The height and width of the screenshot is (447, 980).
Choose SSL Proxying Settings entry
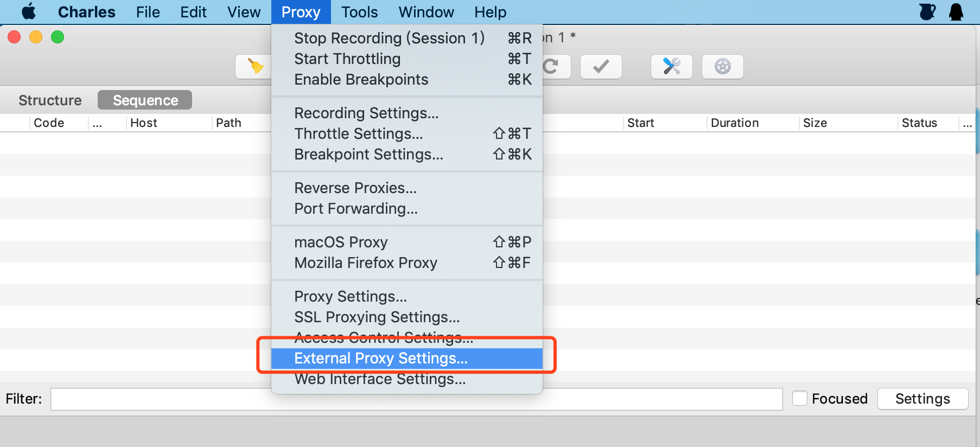click(x=377, y=317)
